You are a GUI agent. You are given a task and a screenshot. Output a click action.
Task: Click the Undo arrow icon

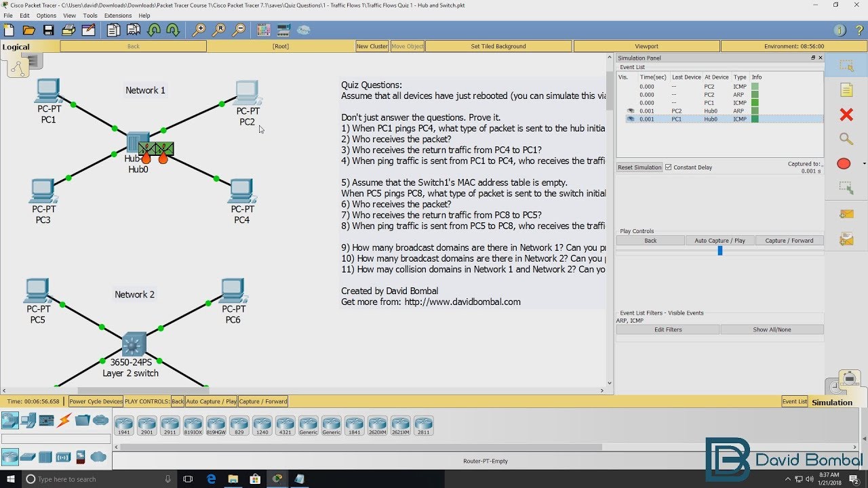(154, 30)
